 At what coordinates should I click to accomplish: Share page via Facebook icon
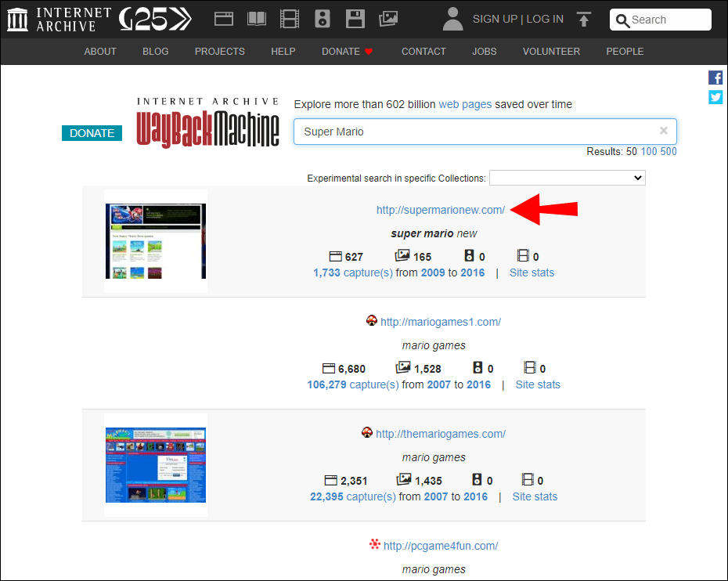click(715, 78)
